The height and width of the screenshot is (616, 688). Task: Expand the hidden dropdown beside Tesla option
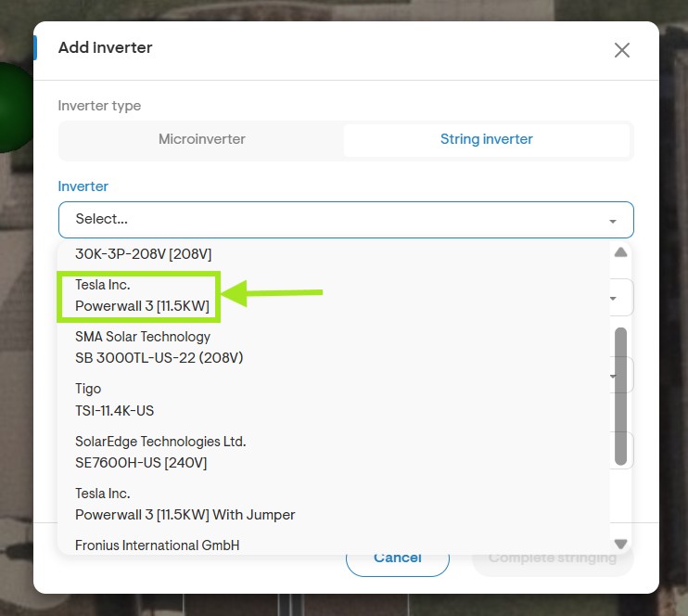pos(613,299)
